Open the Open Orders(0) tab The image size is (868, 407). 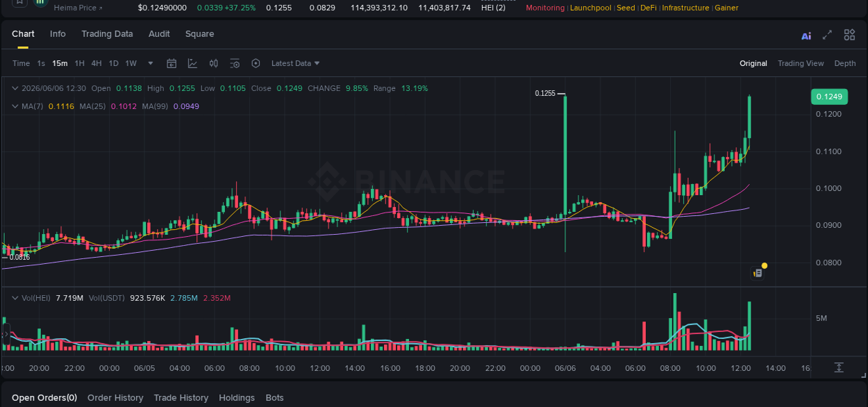(x=44, y=398)
